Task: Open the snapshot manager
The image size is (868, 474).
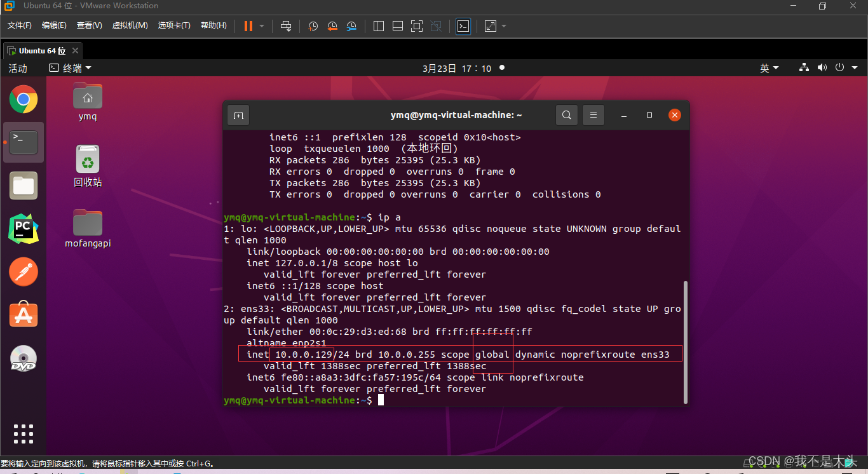Action: (351, 26)
